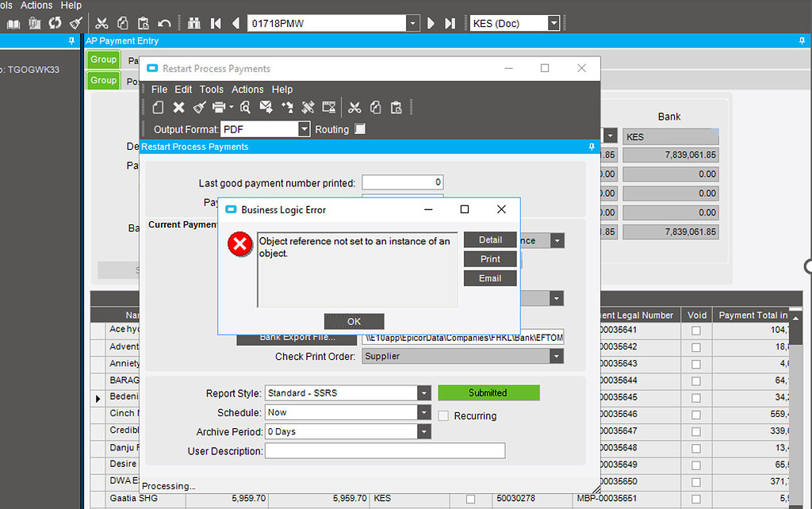Click the Undo arrow icon on main toolbar
This screenshot has width=812, height=509.
[x=164, y=23]
